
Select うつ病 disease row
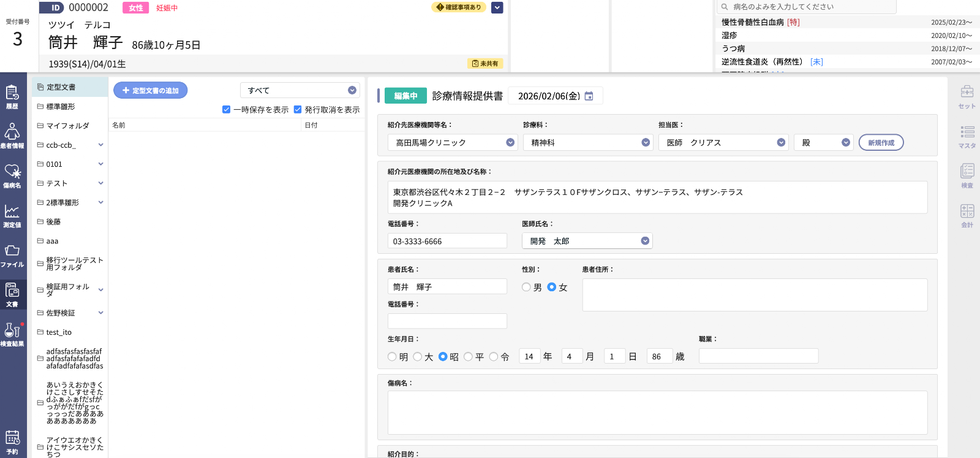[x=846, y=48]
